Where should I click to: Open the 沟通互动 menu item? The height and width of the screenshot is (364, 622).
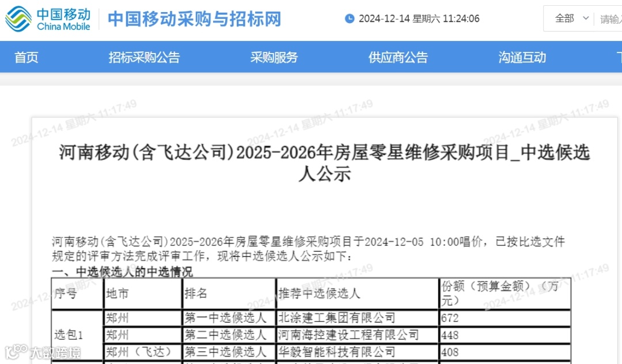click(x=522, y=58)
